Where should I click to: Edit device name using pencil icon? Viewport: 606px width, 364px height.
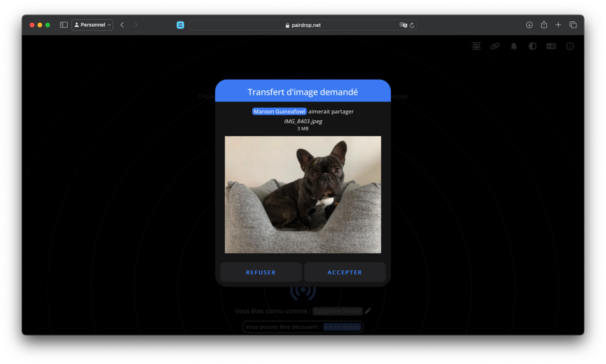tap(368, 311)
